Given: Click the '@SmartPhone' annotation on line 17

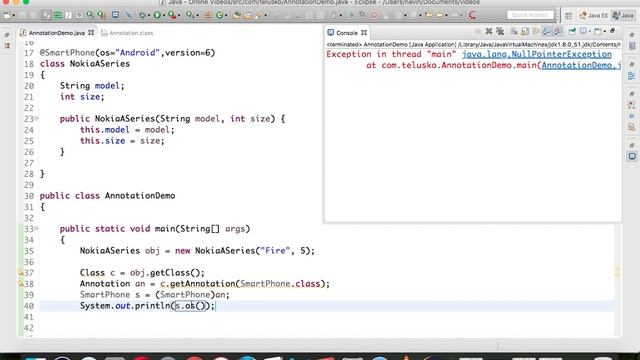Looking at the screenshot, I should tap(67, 53).
